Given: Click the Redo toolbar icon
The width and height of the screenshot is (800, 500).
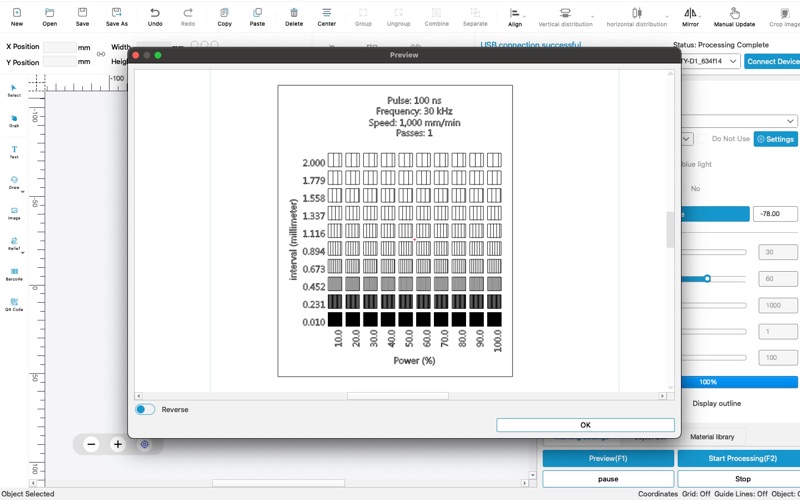Looking at the screenshot, I should pos(188,16).
